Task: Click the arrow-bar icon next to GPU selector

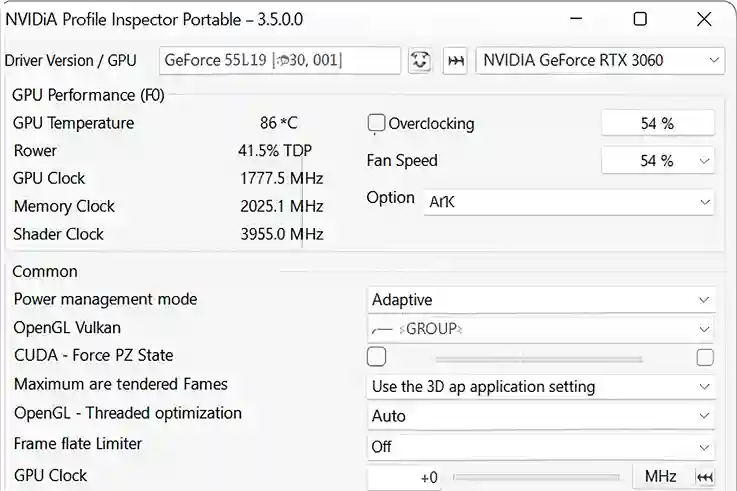Action: (455, 61)
